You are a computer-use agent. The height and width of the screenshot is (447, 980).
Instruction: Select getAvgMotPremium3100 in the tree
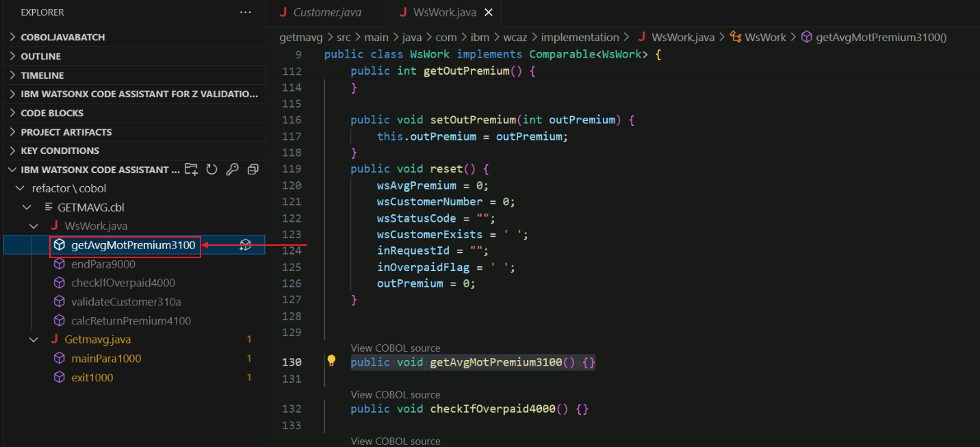[x=133, y=245]
